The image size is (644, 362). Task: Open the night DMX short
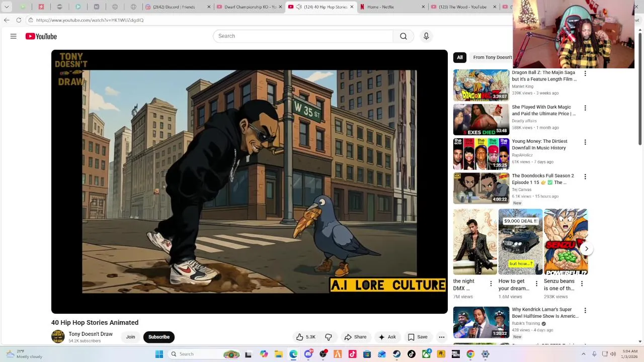click(475, 242)
